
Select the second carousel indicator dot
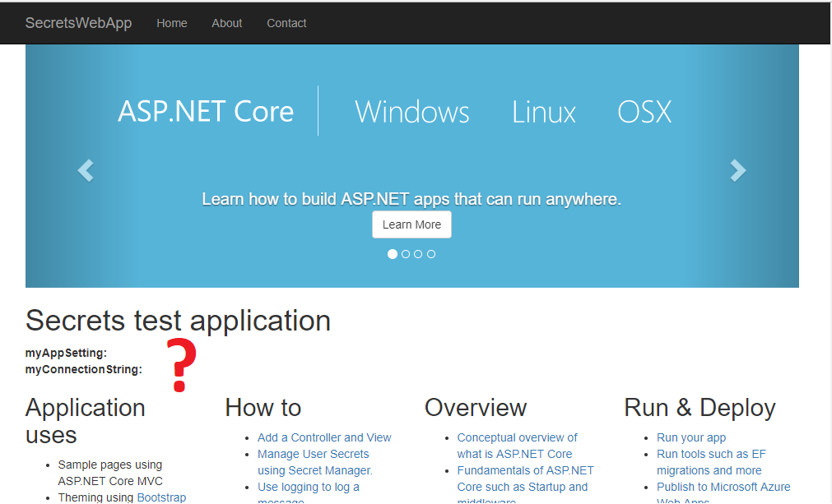coord(405,254)
